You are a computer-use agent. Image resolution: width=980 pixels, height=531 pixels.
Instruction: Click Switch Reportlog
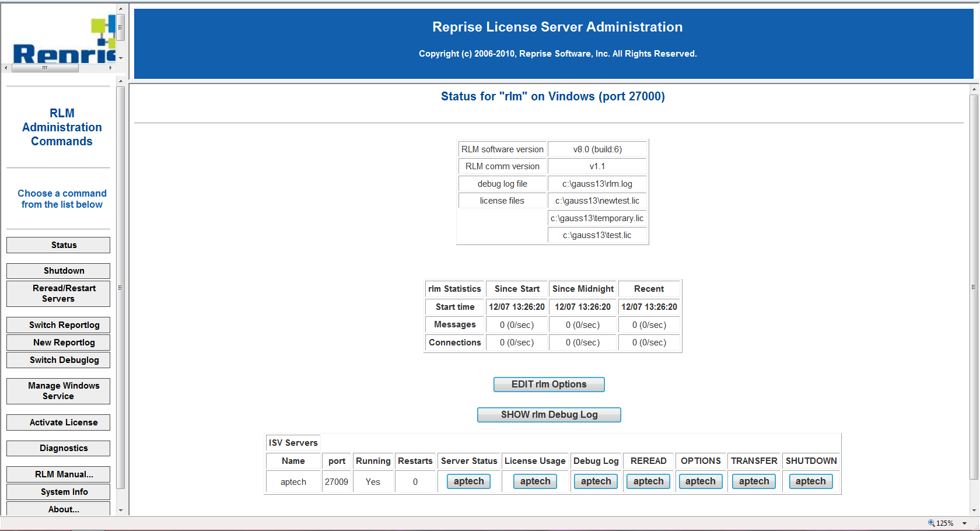click(x=58, y=324)
